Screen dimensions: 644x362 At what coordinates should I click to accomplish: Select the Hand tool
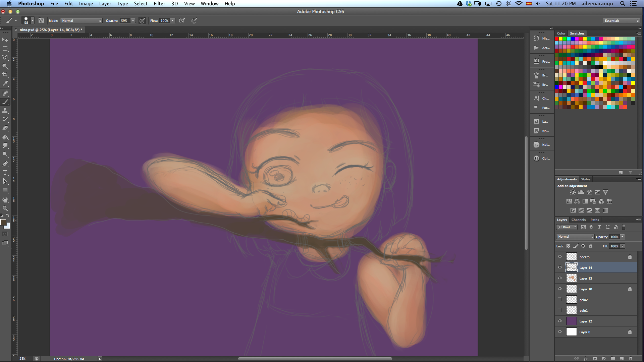tap(5, 200)
